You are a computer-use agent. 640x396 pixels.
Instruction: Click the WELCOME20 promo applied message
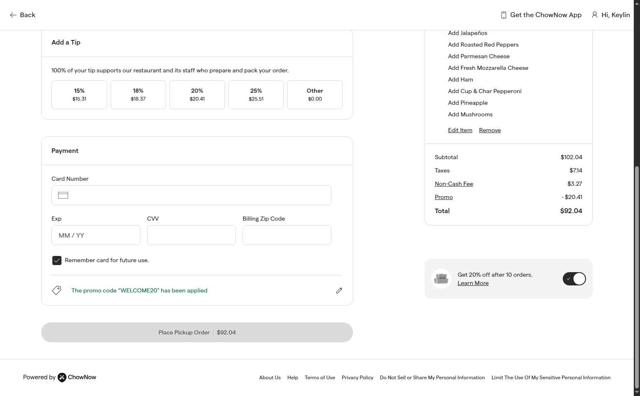click(x=139, y=291)
